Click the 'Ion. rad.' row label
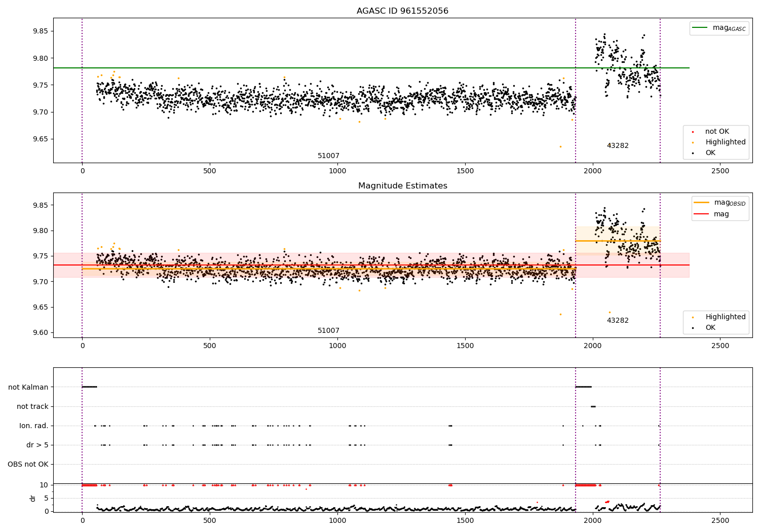 [34, 426]
